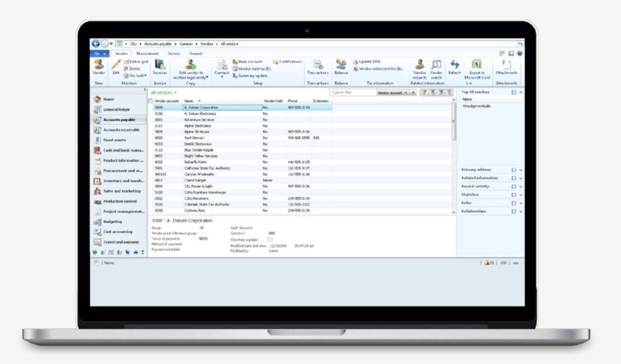This screenshot has width=621, height=364.
Task: Switch to the Invoice ribbon tab
Action: click(x=174, y=53)
